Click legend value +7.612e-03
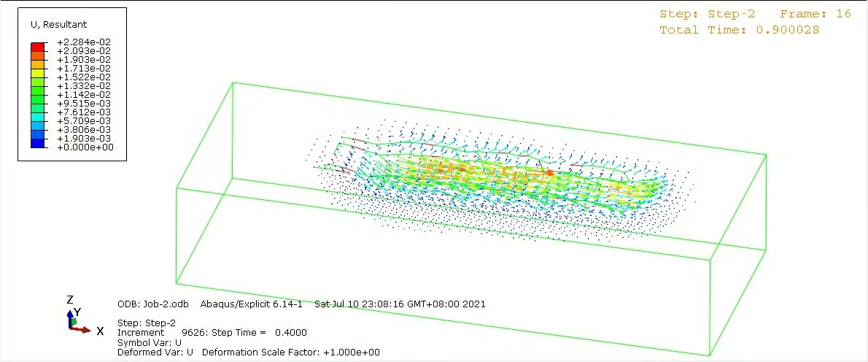 tap(85, 112)
